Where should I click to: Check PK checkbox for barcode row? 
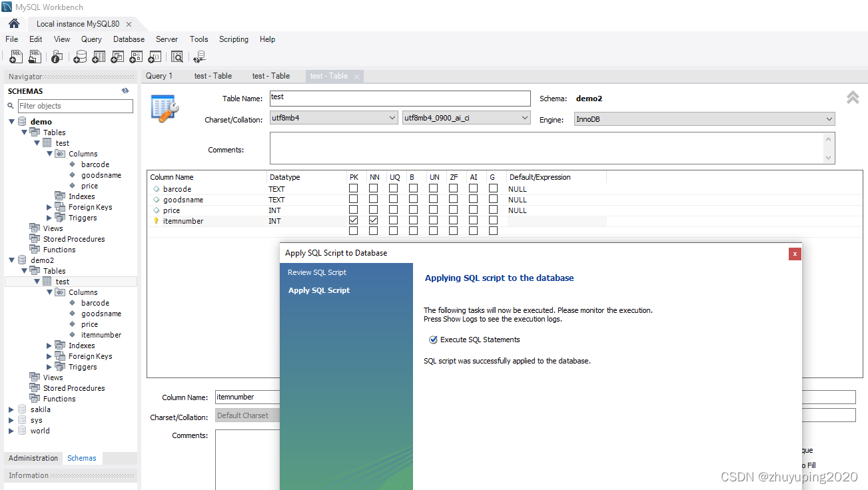(x=353, y=188)
